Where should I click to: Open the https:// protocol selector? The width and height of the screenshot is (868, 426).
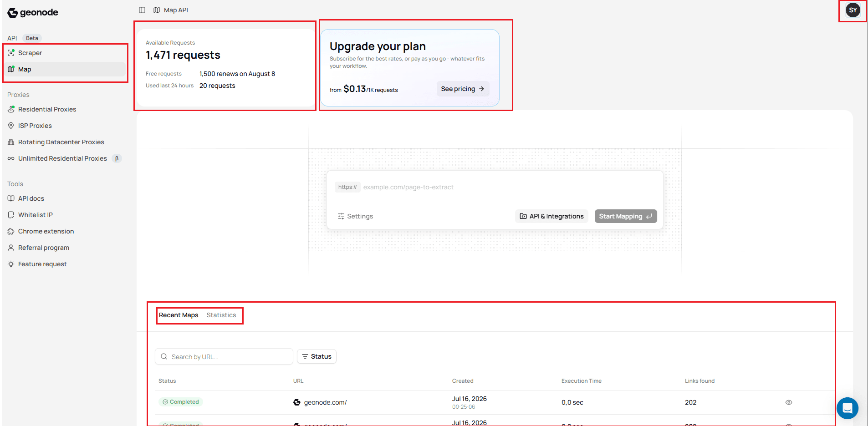[x=347, y=187]
